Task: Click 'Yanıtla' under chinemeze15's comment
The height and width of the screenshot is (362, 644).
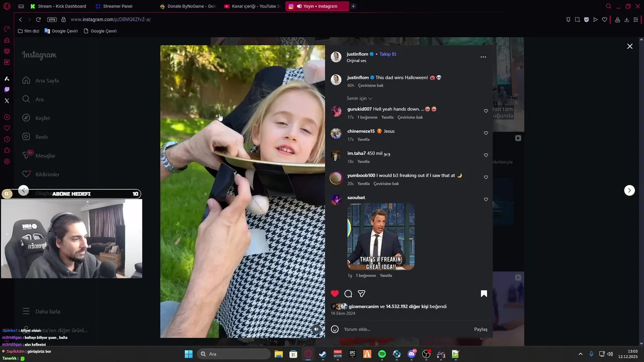Action: [x=363, y=139]
